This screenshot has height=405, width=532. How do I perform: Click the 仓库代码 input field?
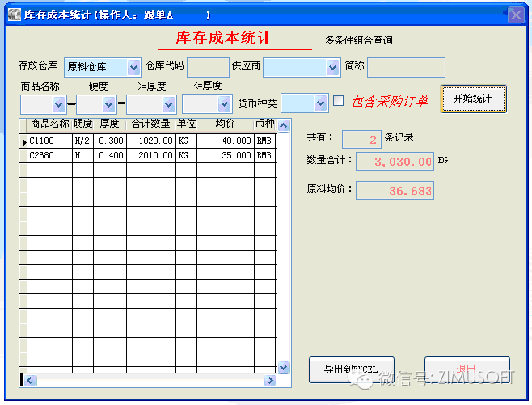pyautogui.click(x=208, y=67)
